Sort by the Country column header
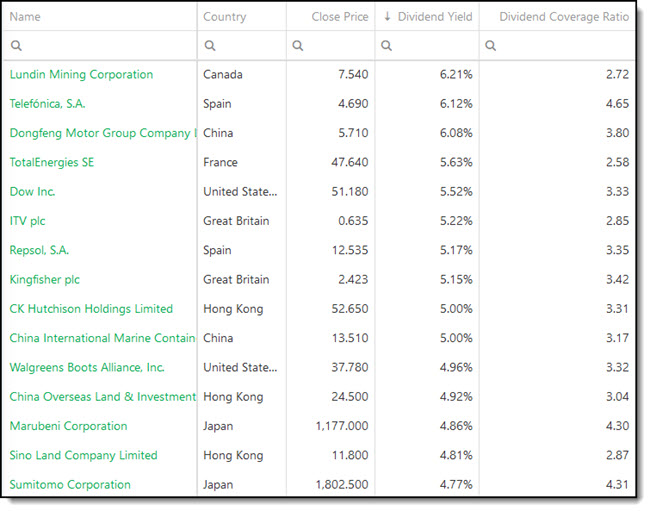The height and width of the screenshot is (511, 650). coord(225,17)
